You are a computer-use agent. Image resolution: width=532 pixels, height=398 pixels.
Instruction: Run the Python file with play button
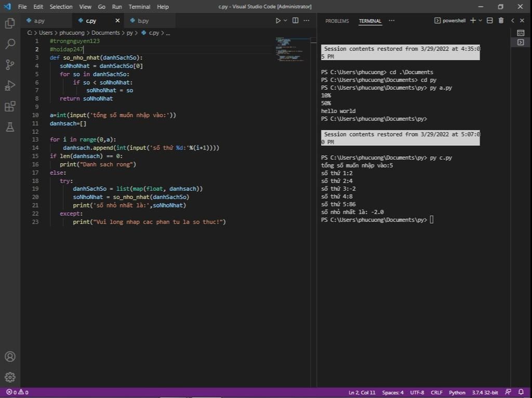coord(278,21)
